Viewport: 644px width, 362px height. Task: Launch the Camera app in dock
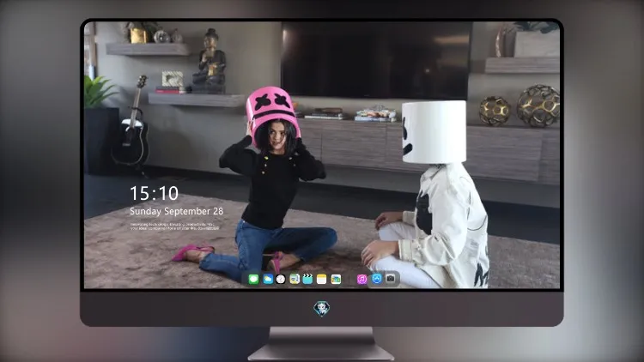click(x=391, y=279)
